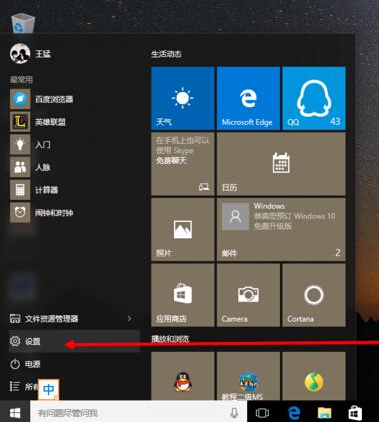379x422 pixels.
Task: Launch the 计算器 calculator app
Action: pyautogui.click(x=34, y=190)
